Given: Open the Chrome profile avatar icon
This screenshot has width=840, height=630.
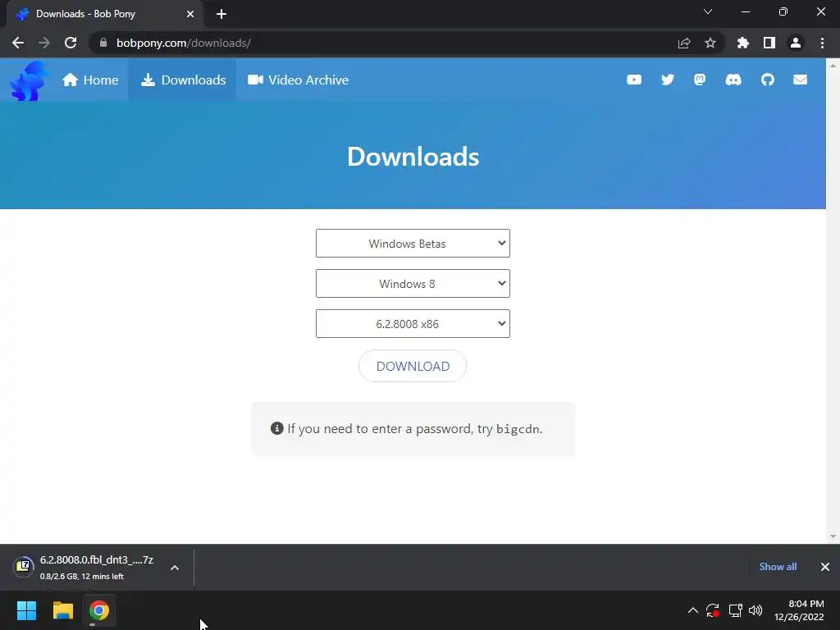Looking at the screenshot, I should [796, 43].
